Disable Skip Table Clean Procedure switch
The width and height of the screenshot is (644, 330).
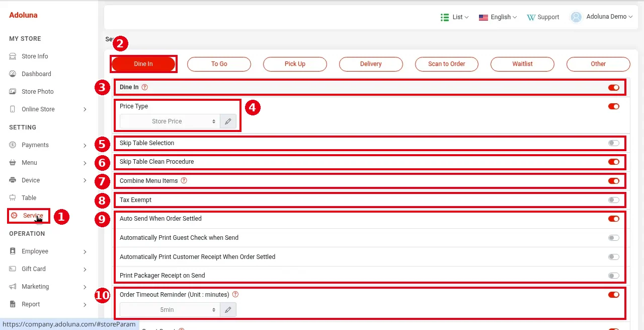[x=614, y=162]
